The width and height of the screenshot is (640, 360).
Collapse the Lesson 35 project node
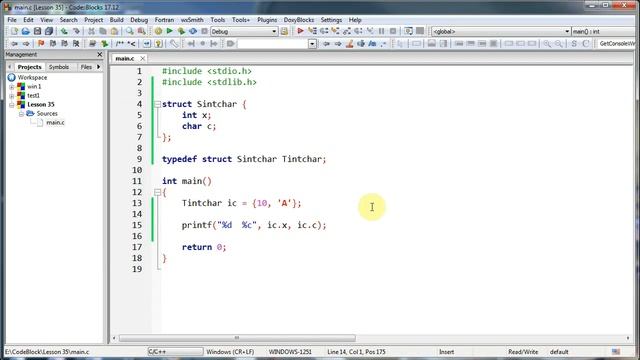coord(12,105)
